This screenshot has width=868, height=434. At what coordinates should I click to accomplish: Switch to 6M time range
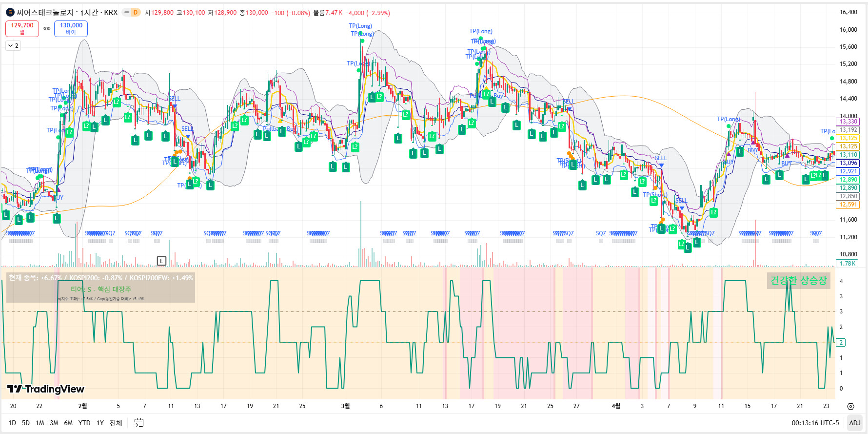(68, 423)
